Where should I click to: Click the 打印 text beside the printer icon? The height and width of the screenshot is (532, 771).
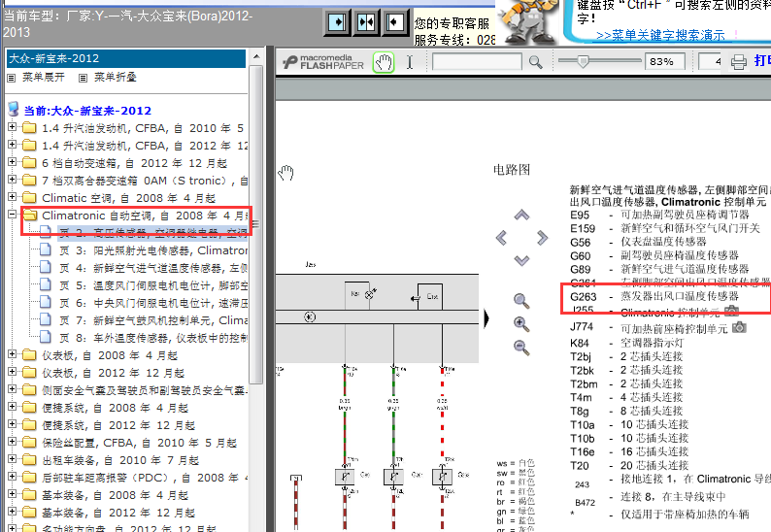point(762,61)
